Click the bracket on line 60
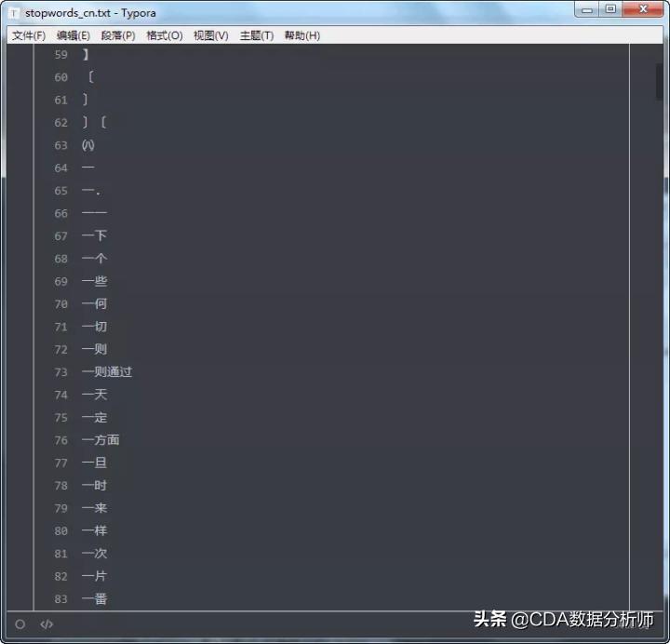 [x=90, y=77]
